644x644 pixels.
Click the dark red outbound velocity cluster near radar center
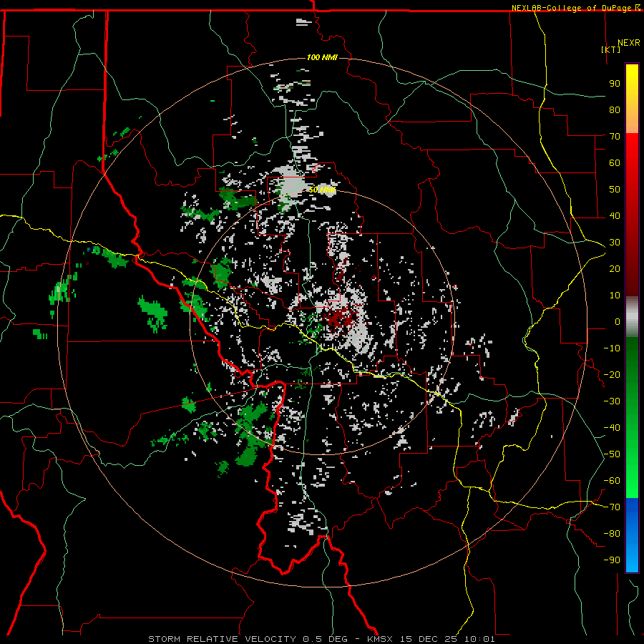click(x=340, y=317)
